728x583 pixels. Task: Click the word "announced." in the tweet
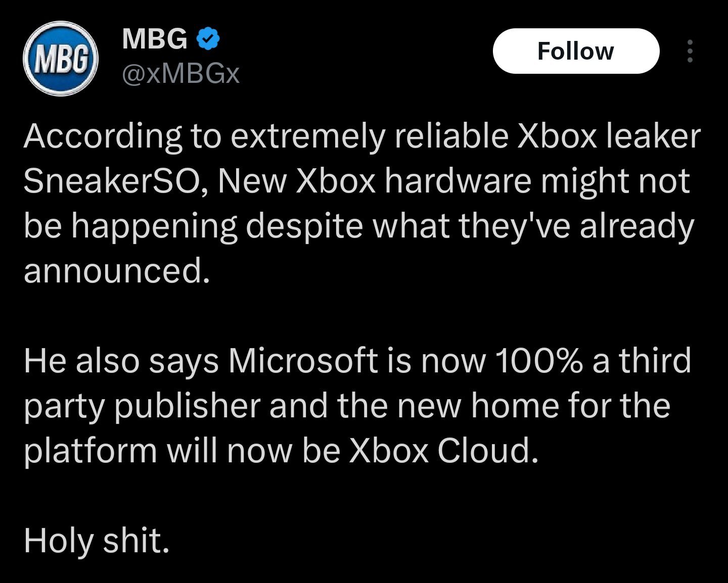coord(116,271)
